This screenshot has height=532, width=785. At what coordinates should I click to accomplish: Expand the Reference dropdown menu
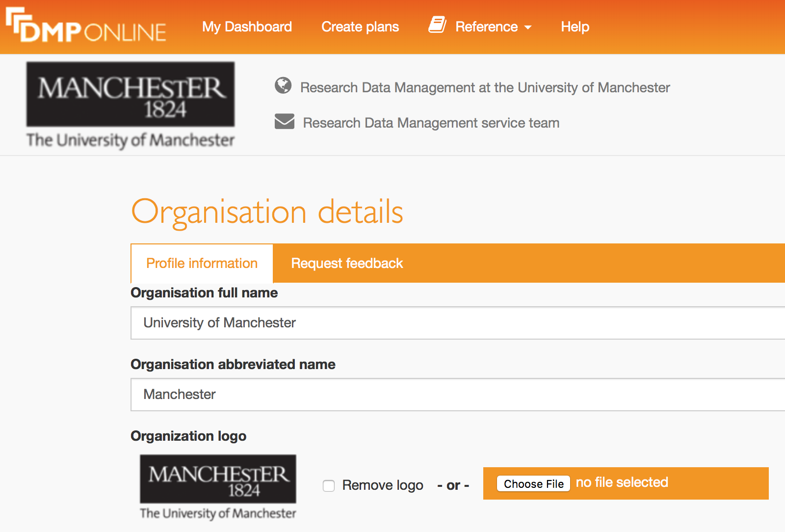point(480,27)
